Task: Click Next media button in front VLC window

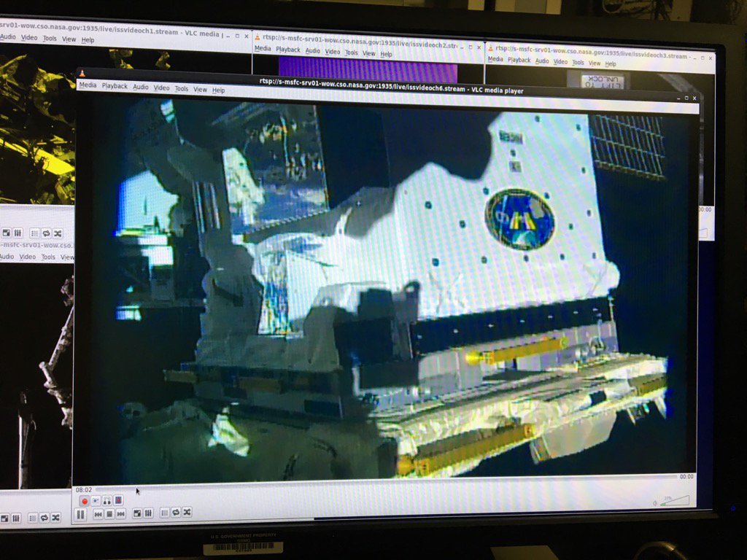Action: [120, 514]
